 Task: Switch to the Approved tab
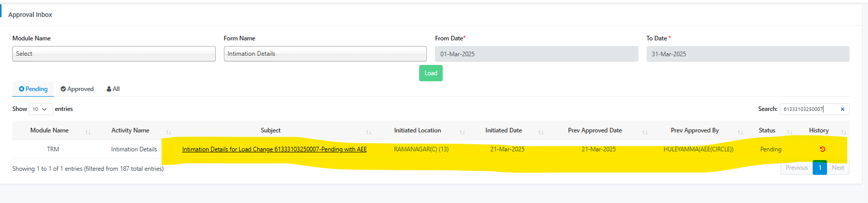pos(77,89)
